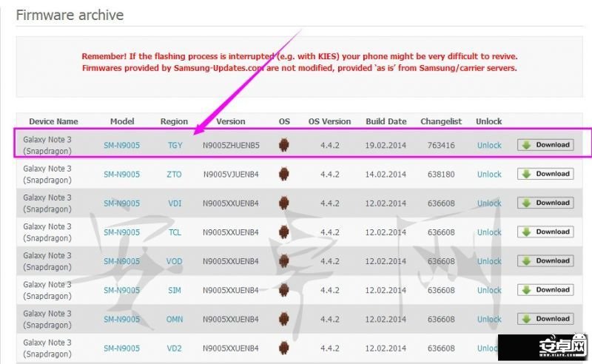The image size is (592, 364).
Task: Open SM-N9005 model link in VDI row
Action: tap(121, 203)
